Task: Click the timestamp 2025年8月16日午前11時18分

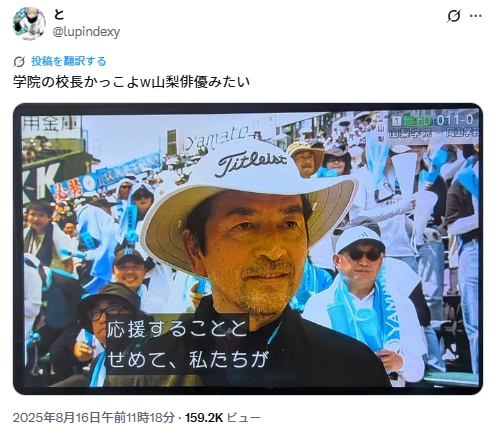Action: pyautogui.click(x=94, y=417)
